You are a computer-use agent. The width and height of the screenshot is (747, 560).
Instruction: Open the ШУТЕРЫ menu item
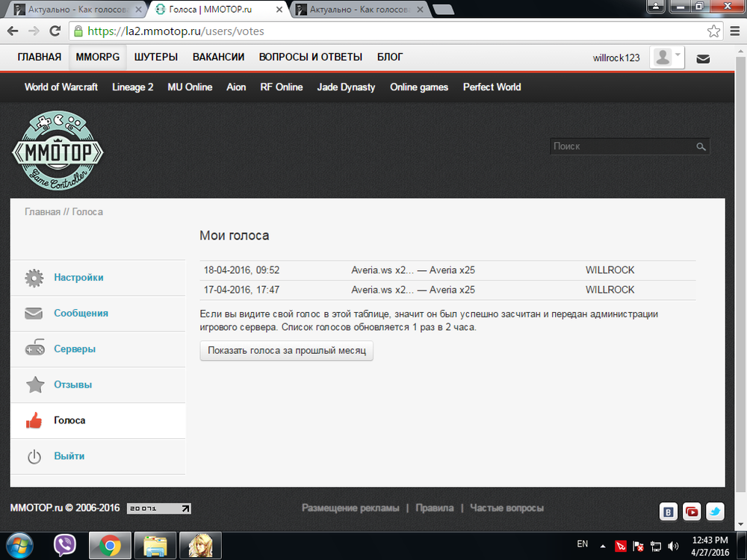coord(156,57)
